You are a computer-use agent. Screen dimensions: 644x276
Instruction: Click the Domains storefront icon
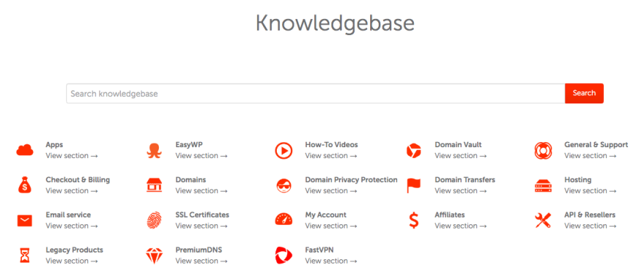[x=154, y=185]
